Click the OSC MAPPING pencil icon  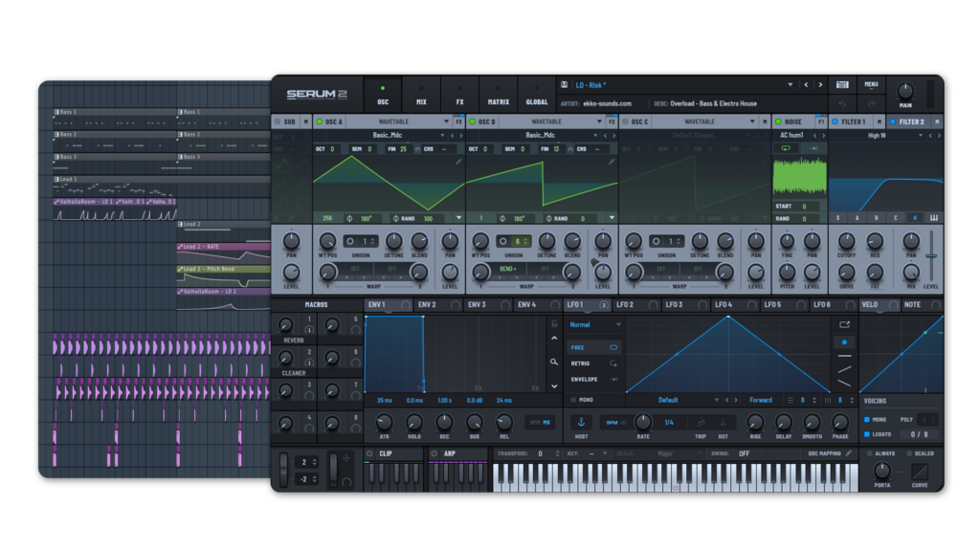pos(848,453)
